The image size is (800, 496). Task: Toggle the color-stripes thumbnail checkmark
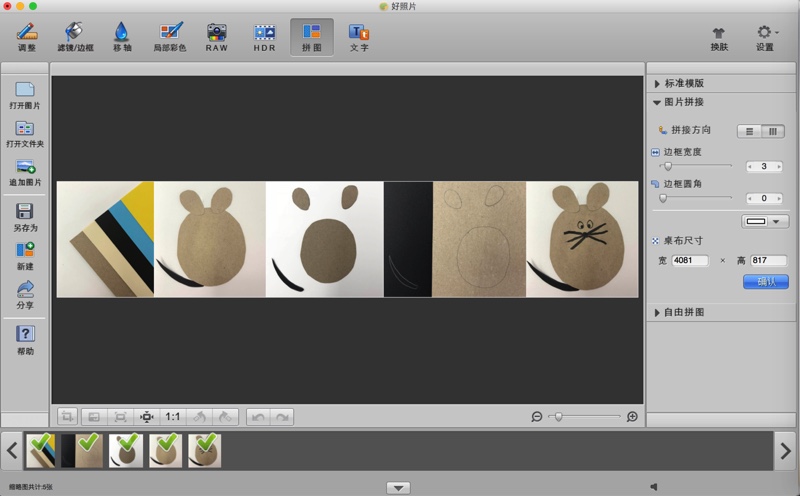coord(40,451)
